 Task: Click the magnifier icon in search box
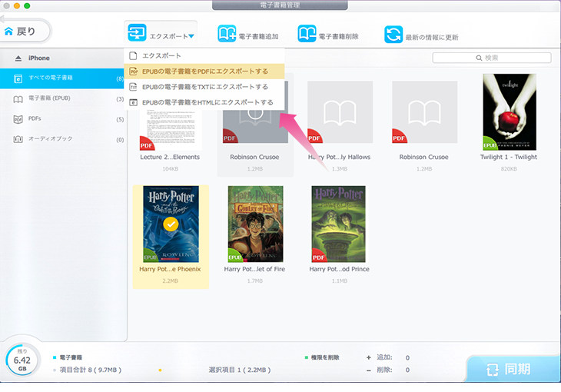pyautogui.click(x=479, y=58)
